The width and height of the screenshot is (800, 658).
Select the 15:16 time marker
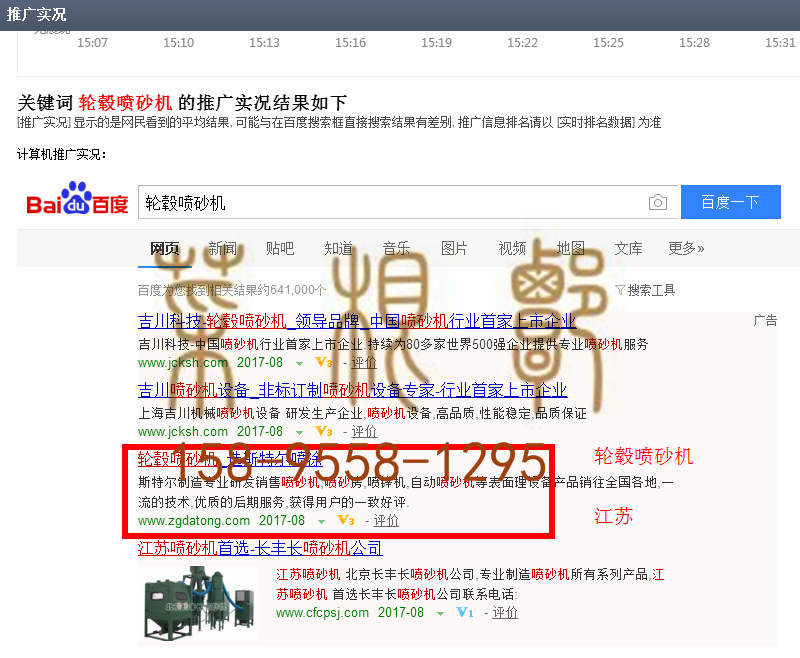point(351,42)
